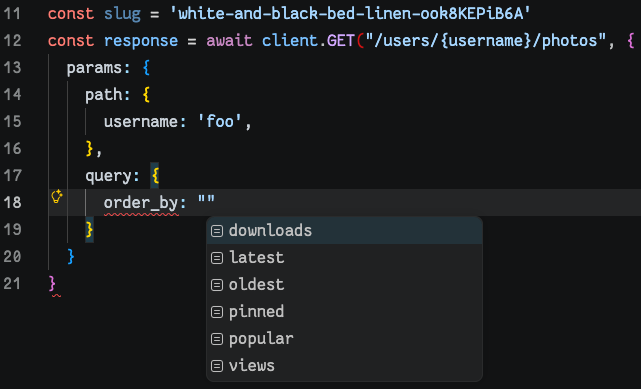
Task: Select 'popular' autocomplete entry
Action: click(344, 339)
